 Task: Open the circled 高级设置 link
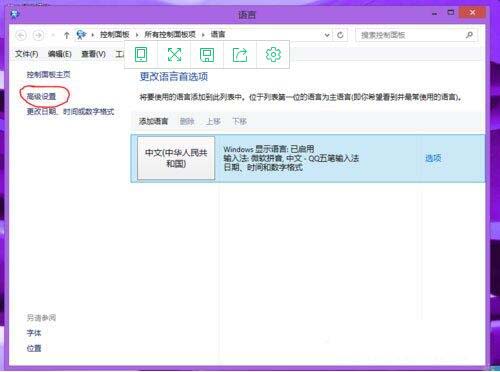41,97
